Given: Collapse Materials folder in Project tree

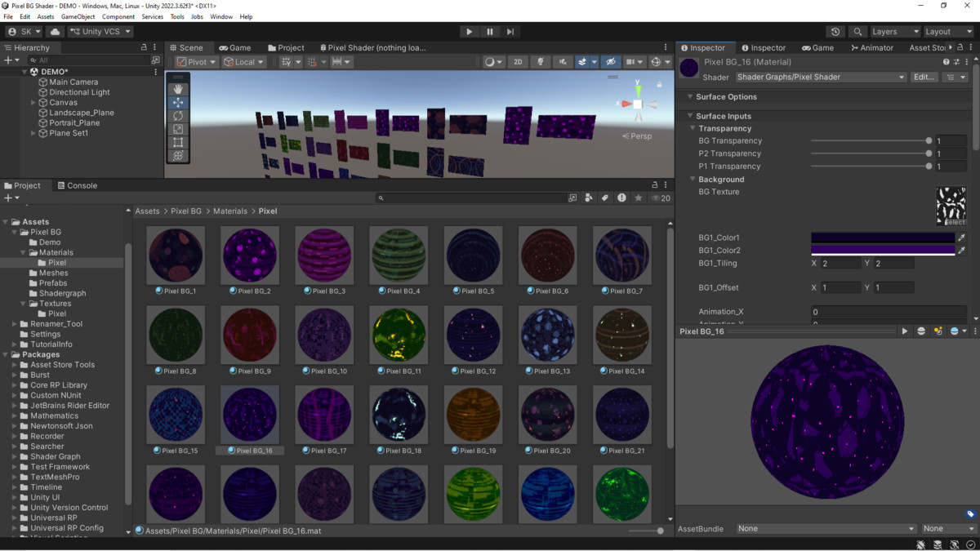Looking at the screenshot, I should tap(24, 252).
